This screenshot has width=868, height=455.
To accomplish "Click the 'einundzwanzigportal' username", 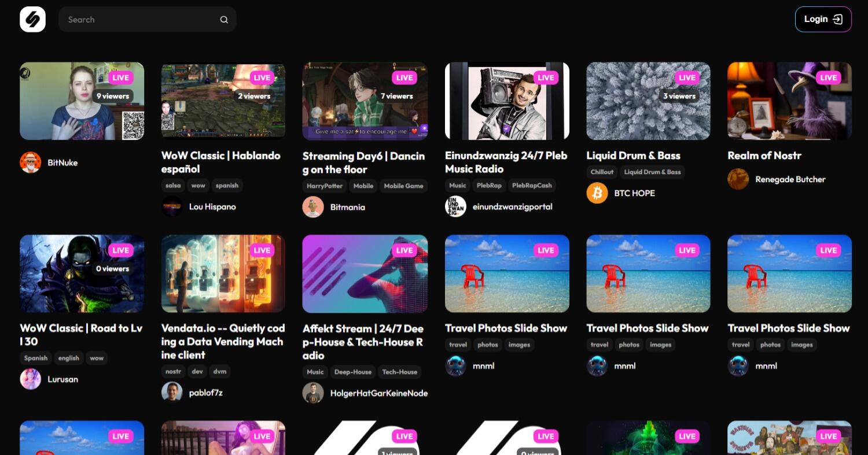I will [x=513, y=206].
